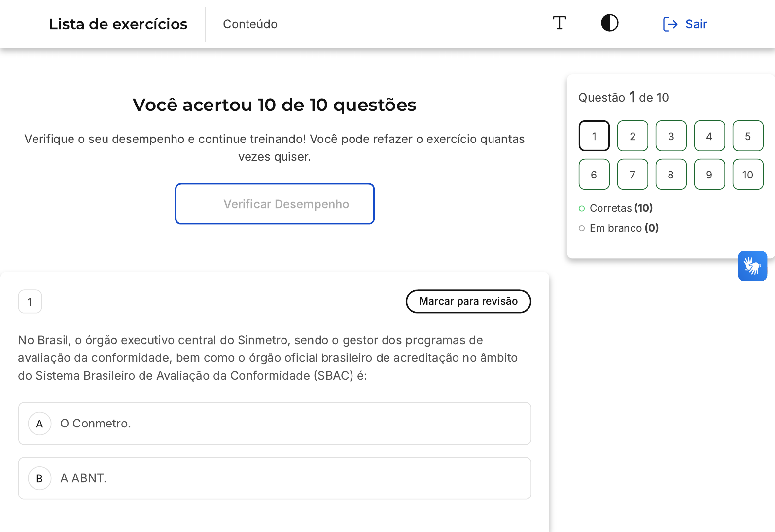Toggle the high contrast mode icon

point(609,23)
